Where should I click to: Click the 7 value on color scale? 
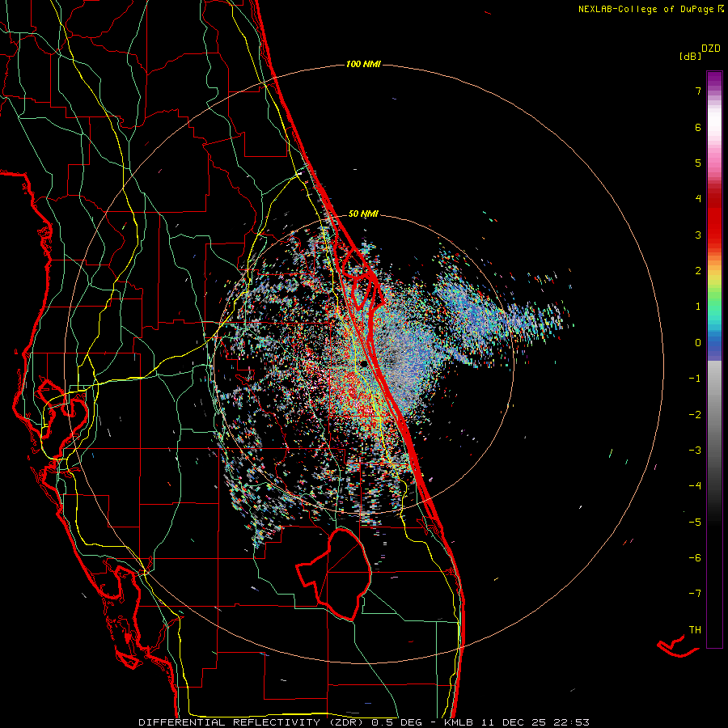pyautogui.click(x=698, y=91)
